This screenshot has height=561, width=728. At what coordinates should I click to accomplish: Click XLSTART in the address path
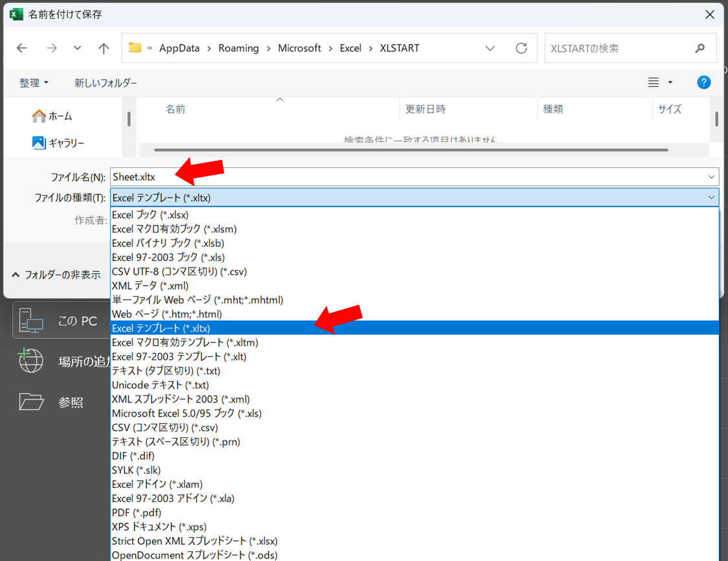pyautogui.click(x=400, y=48)
